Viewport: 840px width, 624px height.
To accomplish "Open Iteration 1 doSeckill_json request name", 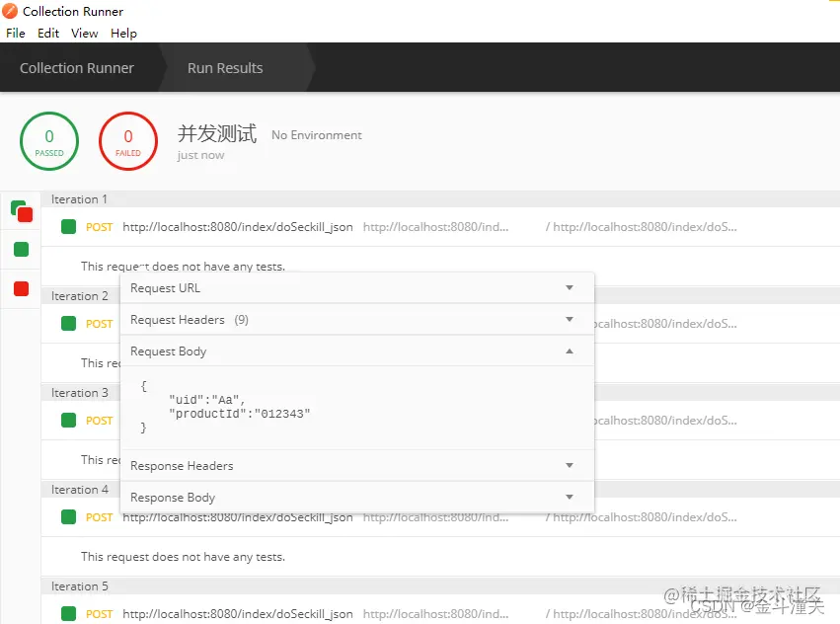I will point(238,227).
